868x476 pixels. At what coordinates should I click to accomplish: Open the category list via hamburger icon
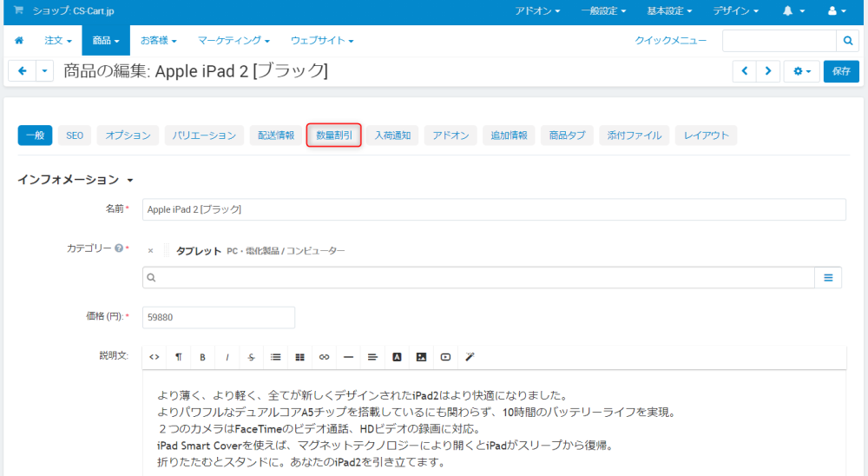click(828, 278)
